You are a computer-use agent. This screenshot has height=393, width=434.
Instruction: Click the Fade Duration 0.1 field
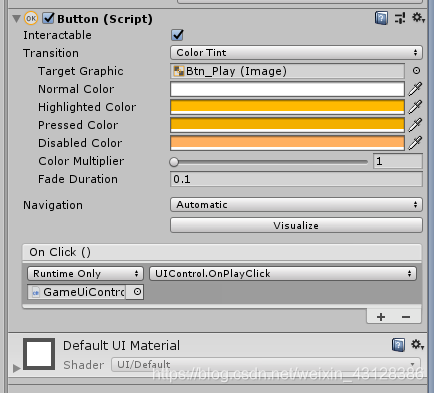[296, 179]
